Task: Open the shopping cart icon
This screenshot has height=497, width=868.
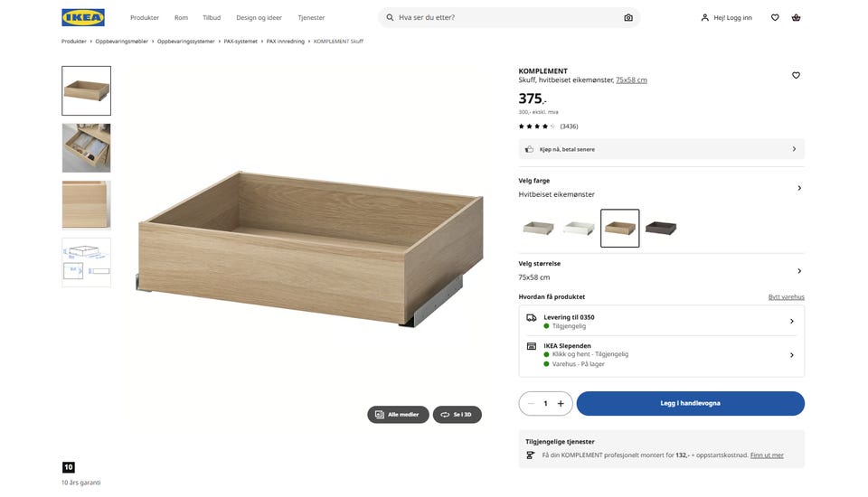Action: coord(796,17)
